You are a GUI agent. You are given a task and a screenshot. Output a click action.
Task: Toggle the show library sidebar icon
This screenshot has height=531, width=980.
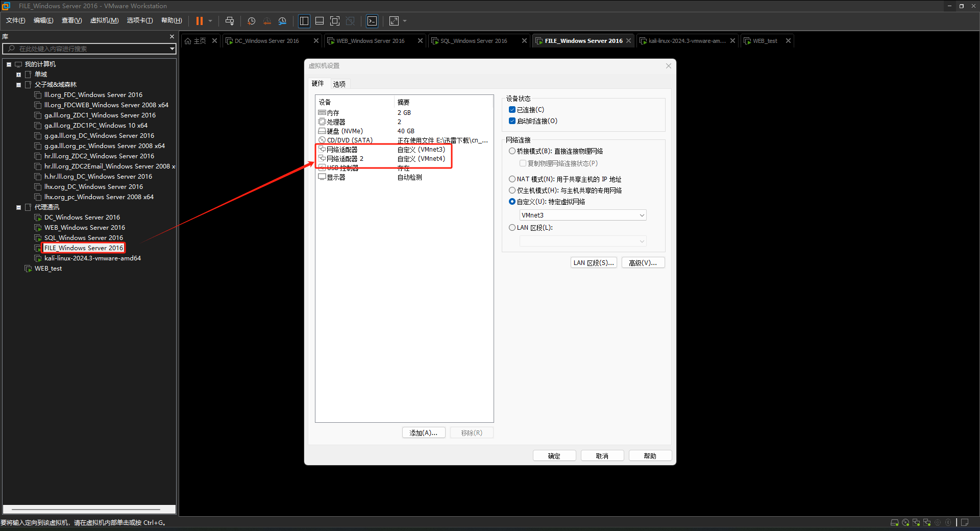[x=304, y=21]
